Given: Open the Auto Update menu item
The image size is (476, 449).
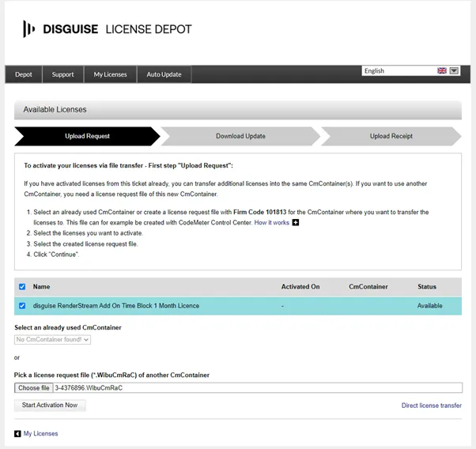Looking at the screenshot, I should coord(164,74).
